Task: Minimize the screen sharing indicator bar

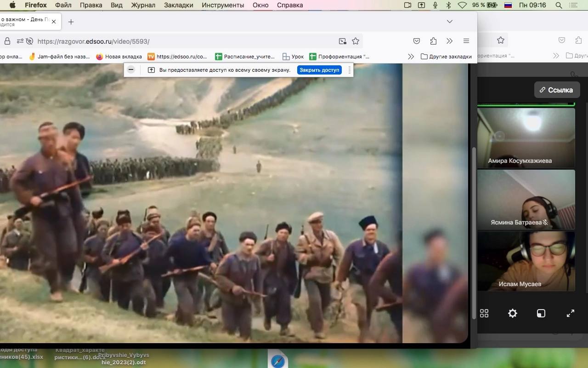Action: (131, 70)
